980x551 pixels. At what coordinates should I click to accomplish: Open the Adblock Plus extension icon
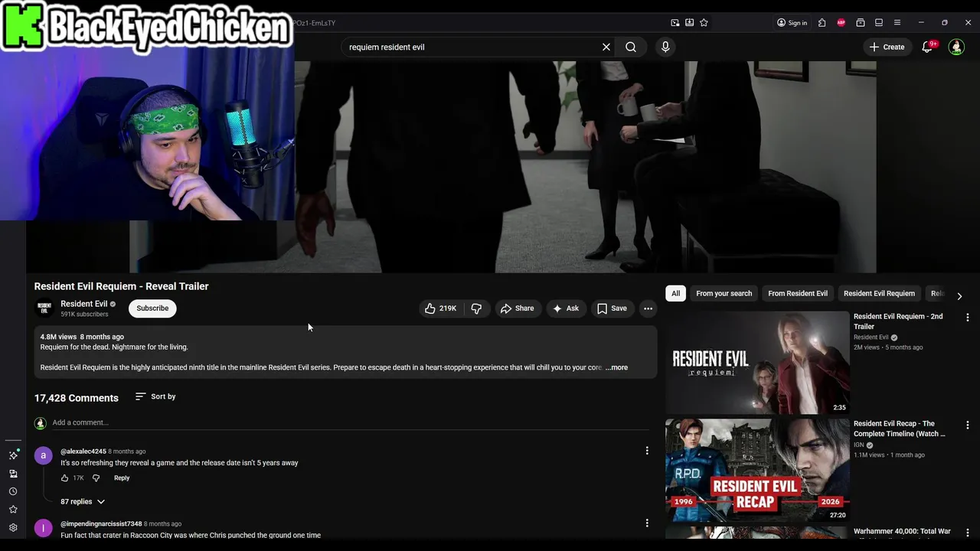(841, 23)
